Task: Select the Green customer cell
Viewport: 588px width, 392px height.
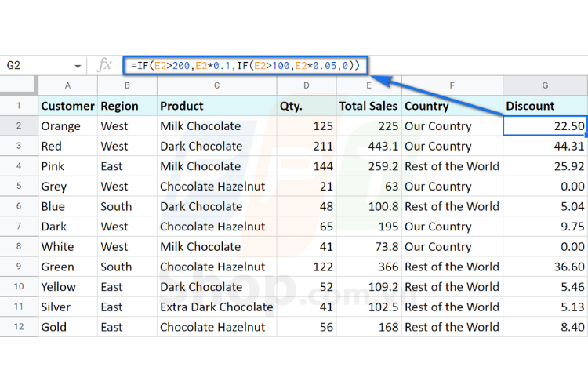Action: point(68,267)
